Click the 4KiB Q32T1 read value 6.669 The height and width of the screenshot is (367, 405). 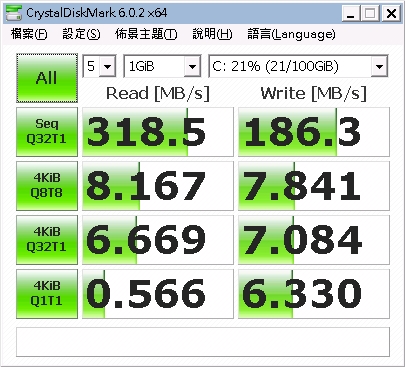coord(158,240)
